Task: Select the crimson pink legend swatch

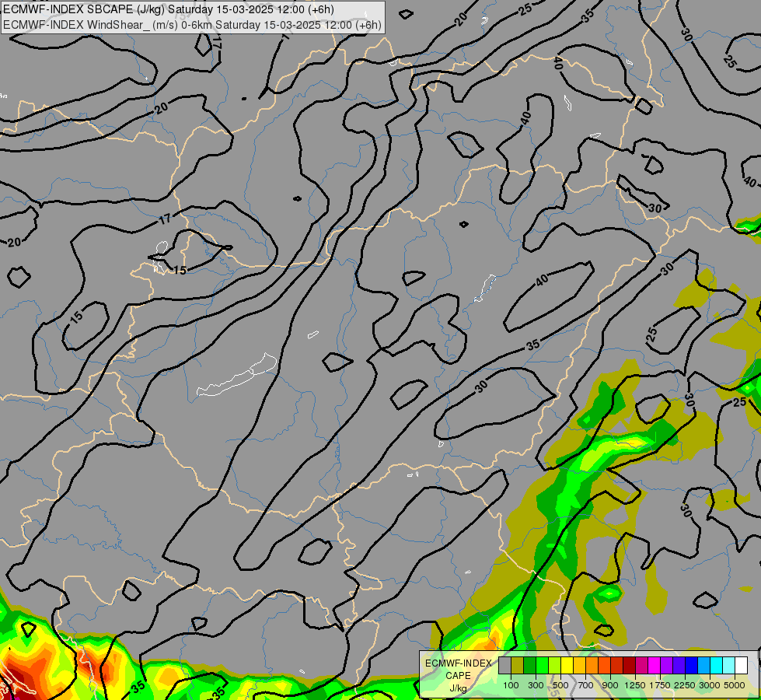Action: [x=641, y=666]
